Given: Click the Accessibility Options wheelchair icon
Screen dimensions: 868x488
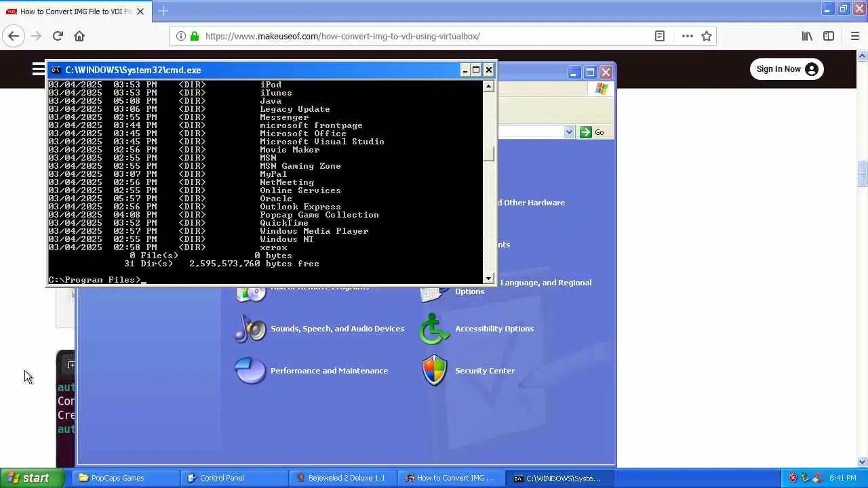Looking at the screenshot, I should [434, 329].
